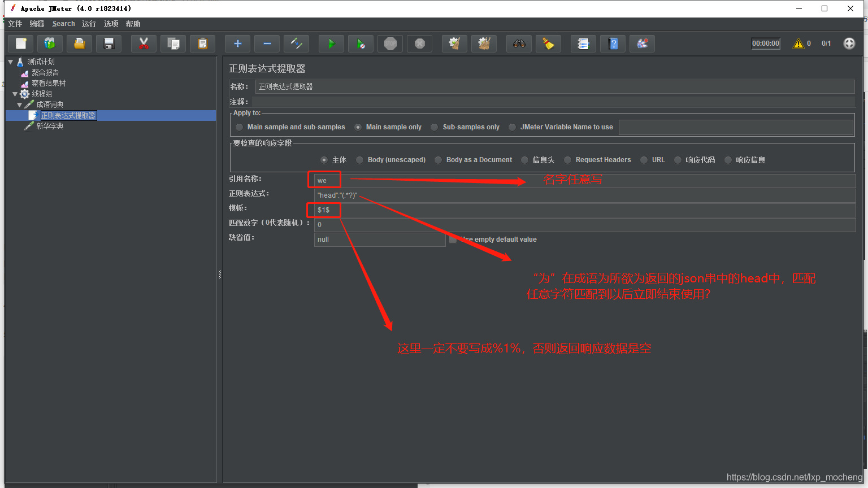Click the 模板 field containing $1$
The image size is (868, 488).
coord(585,210)
